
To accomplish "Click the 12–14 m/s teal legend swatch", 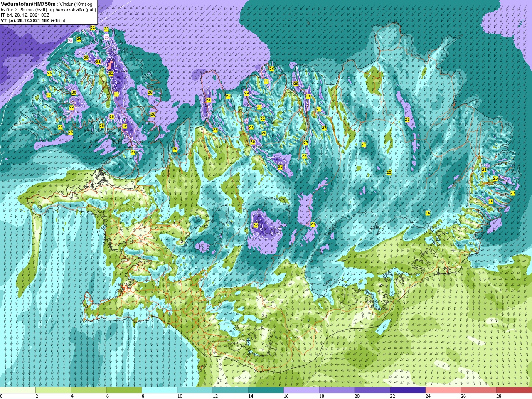I will coord(230,390).
